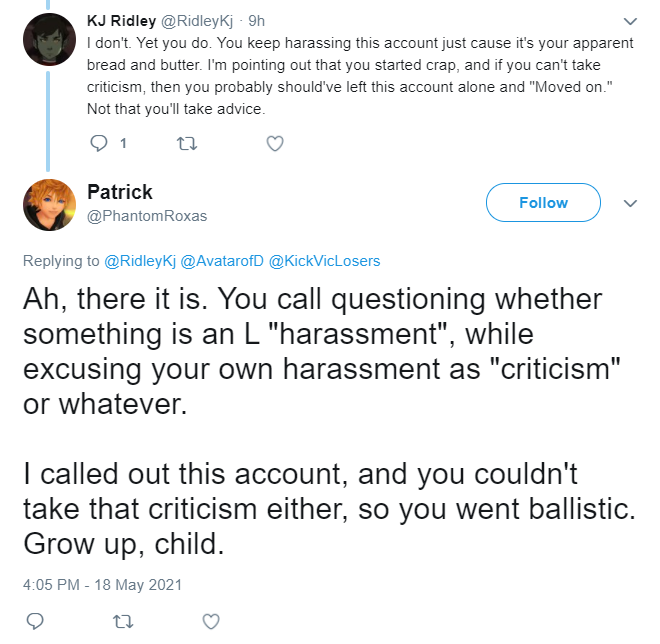Reply to Patrick's tweet

point(35,621)
